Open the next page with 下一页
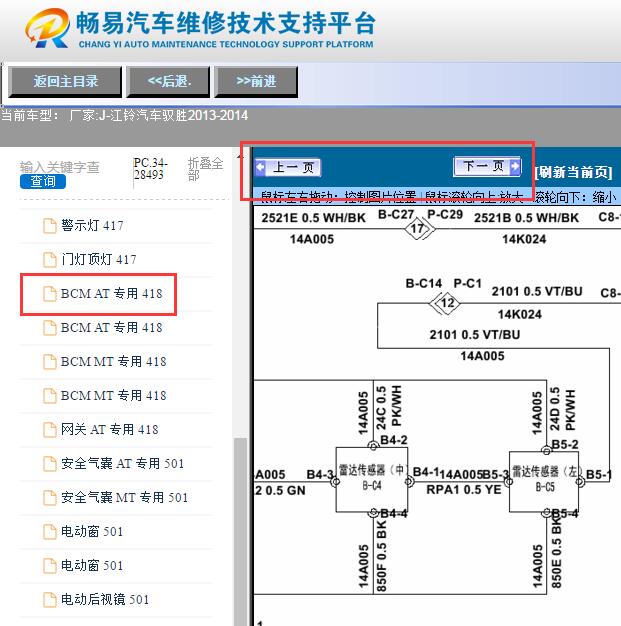This screenshot has width=621, height=626. 487,166
